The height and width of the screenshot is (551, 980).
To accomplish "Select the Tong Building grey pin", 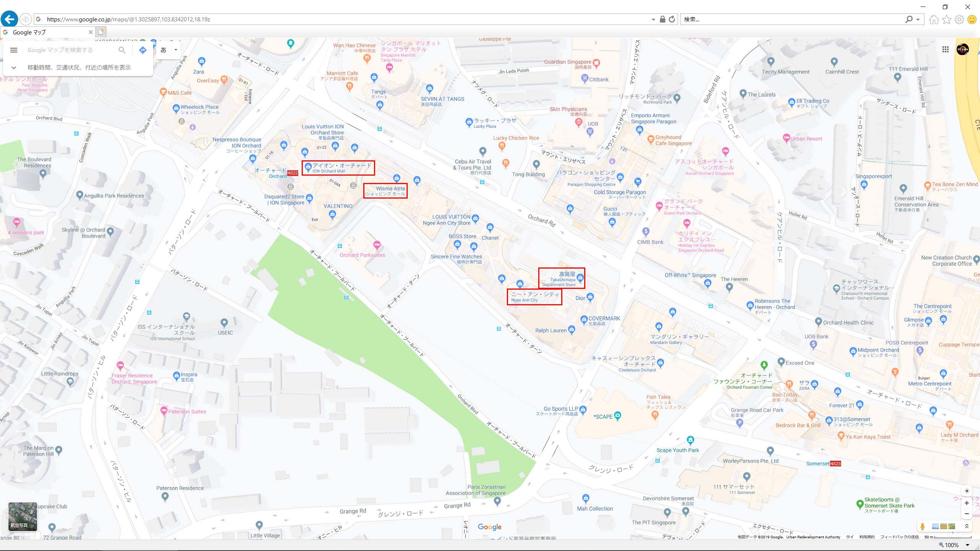I will 536,165.
